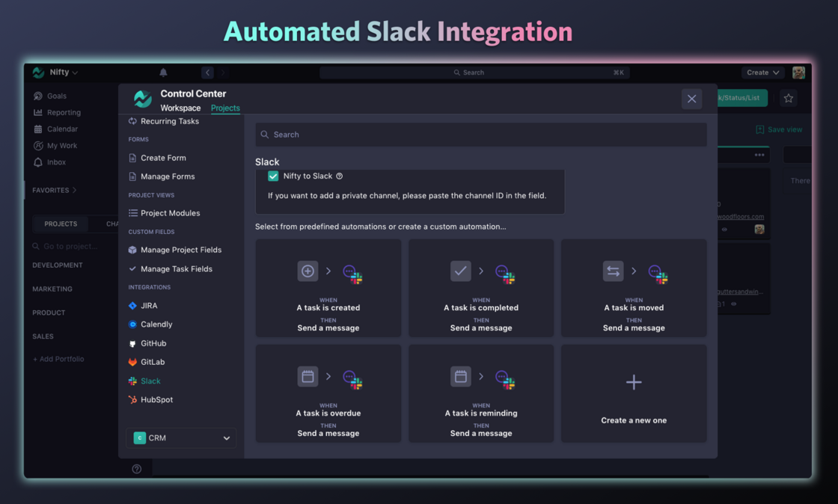Select the HubSpot integration
This screenshot has width=838, height=504.
coord(156,399)
